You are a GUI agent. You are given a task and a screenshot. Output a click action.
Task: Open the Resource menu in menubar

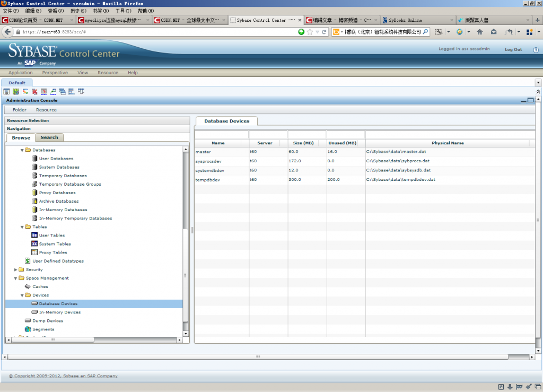tap(108, 73)
